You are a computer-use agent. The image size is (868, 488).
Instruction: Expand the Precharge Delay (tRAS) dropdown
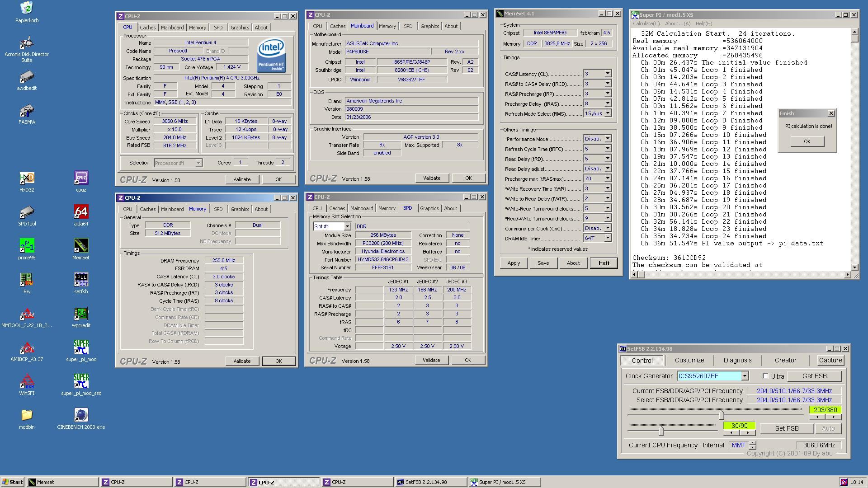point(608,103)
